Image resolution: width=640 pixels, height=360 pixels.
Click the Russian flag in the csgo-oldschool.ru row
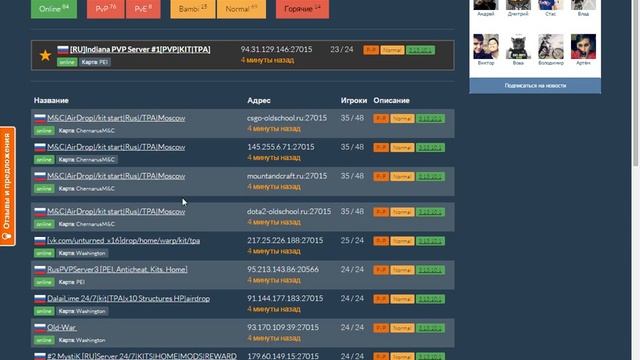(40, 118)
